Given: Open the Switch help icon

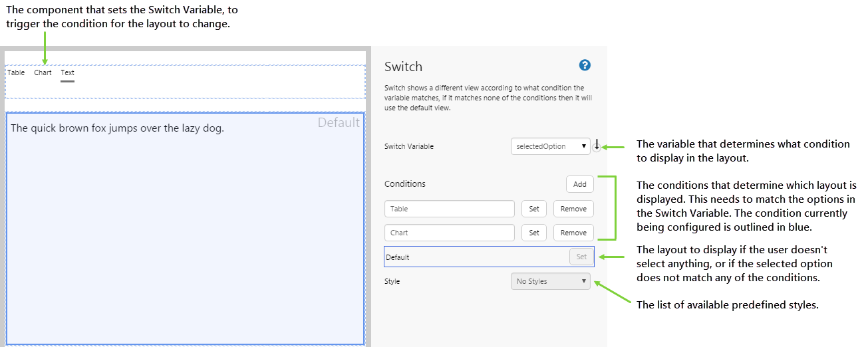Looking at the screenshot, I should point(585,65).
